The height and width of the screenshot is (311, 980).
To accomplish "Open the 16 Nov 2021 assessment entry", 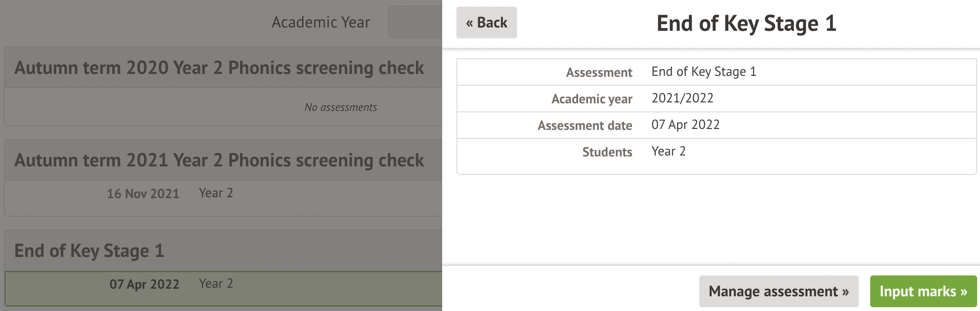I will point(143,193).
